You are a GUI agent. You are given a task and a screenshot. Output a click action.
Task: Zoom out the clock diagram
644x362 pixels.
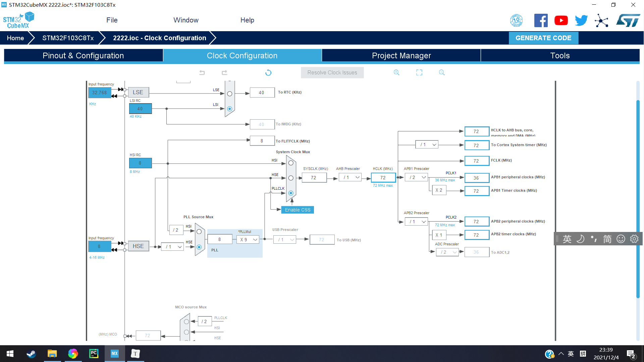point(442,72)
